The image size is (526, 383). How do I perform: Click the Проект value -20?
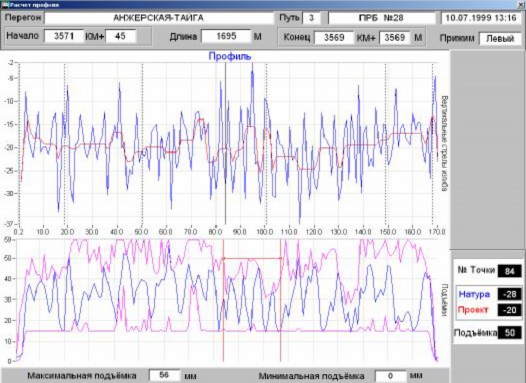(509, 310)
